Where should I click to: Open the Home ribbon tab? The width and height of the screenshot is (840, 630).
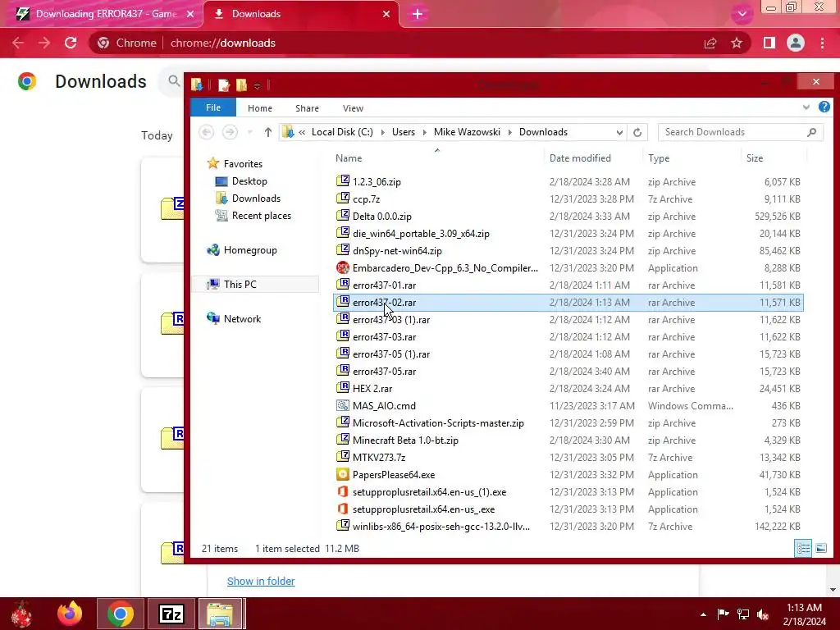click(260, 108)
